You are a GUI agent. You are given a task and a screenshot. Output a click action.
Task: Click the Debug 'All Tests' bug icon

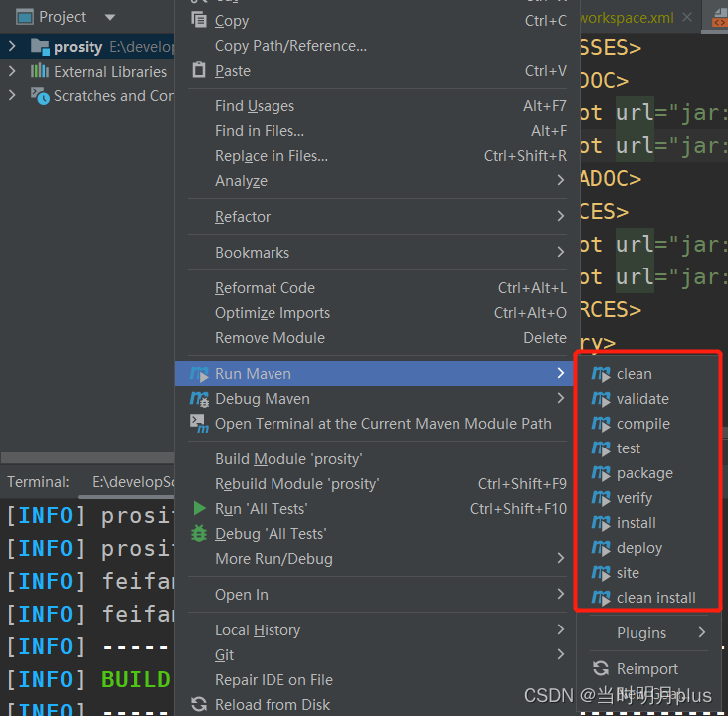[199, 534]
